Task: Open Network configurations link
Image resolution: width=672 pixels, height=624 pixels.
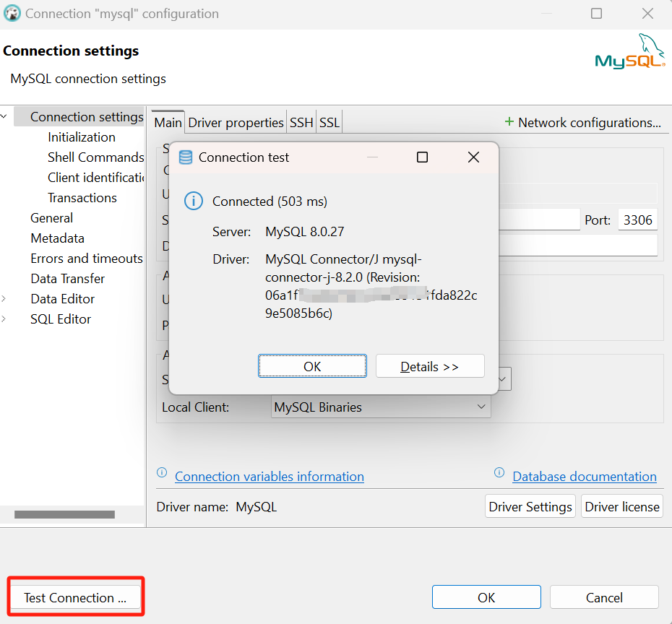Action: 590,123
